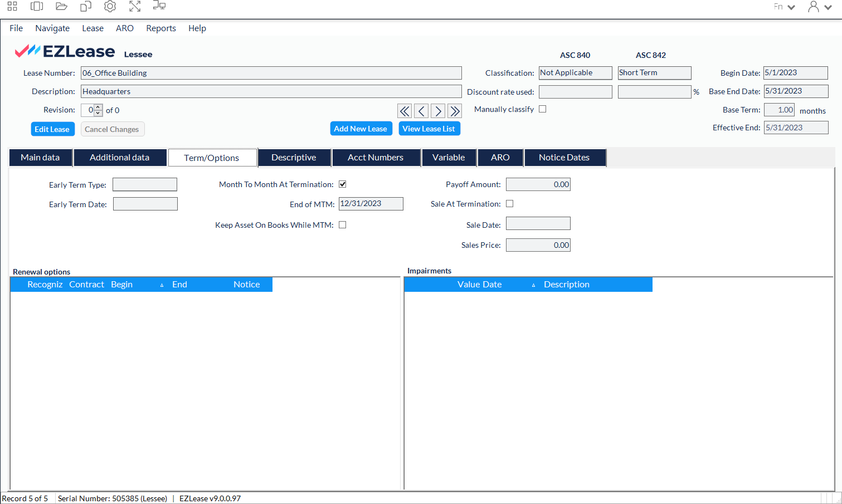
Task: Click the Sales Price field
Action: [x=538, y=245]
